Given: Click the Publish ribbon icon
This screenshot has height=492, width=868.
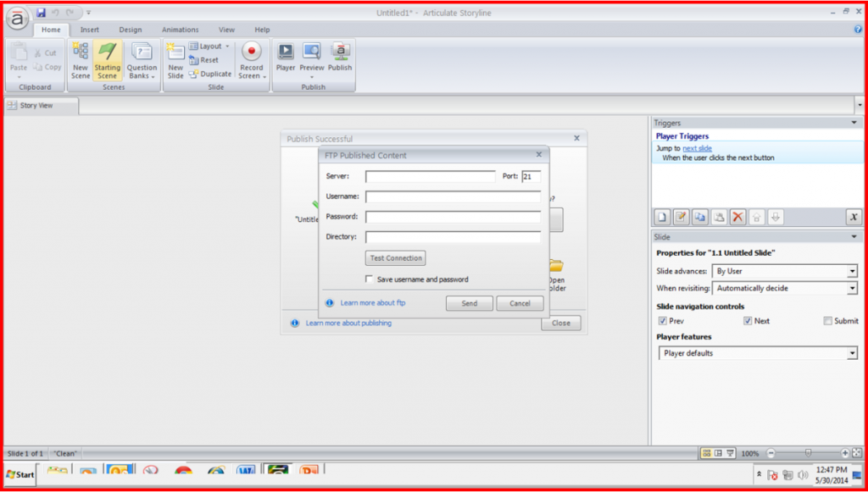Looking at the screenshot, I should pyautogui.click(x=340, y=58).
